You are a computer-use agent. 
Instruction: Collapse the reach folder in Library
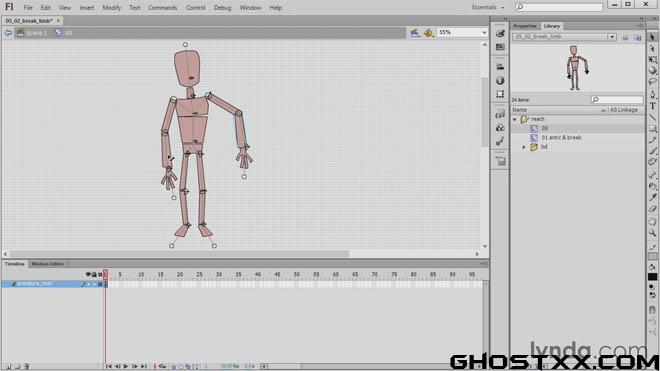(x=515, y=120)
